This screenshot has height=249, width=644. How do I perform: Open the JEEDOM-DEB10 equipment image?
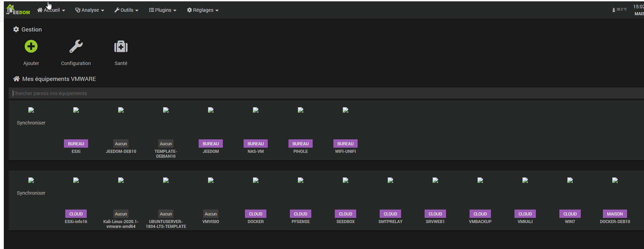pyautogui.click(x=121, y=110)
